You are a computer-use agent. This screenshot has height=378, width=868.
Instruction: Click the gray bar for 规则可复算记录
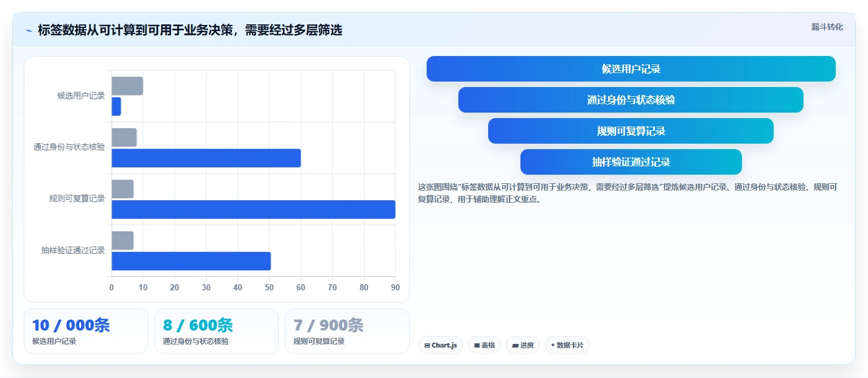click(122, 189)
